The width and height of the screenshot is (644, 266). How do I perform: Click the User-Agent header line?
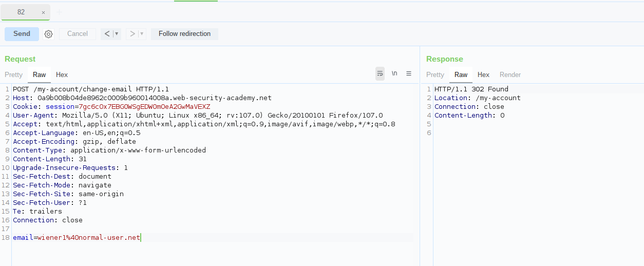click(x=198, y=116)
